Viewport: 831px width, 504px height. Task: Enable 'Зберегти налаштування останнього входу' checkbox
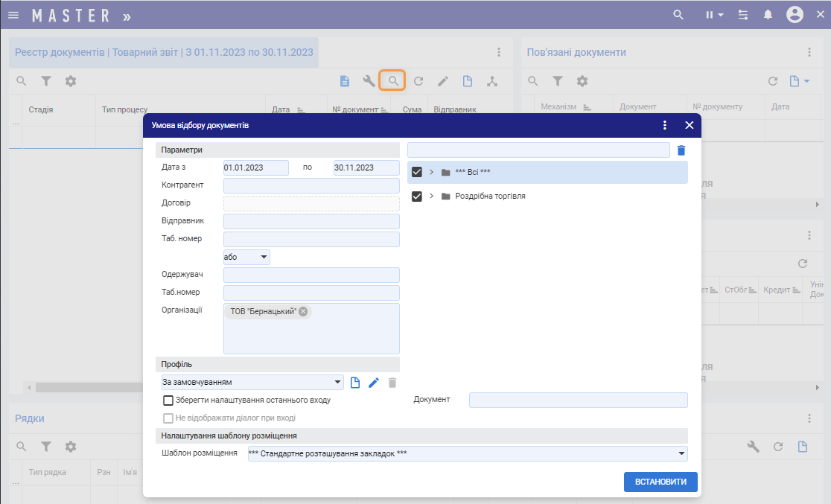point(168,400)
